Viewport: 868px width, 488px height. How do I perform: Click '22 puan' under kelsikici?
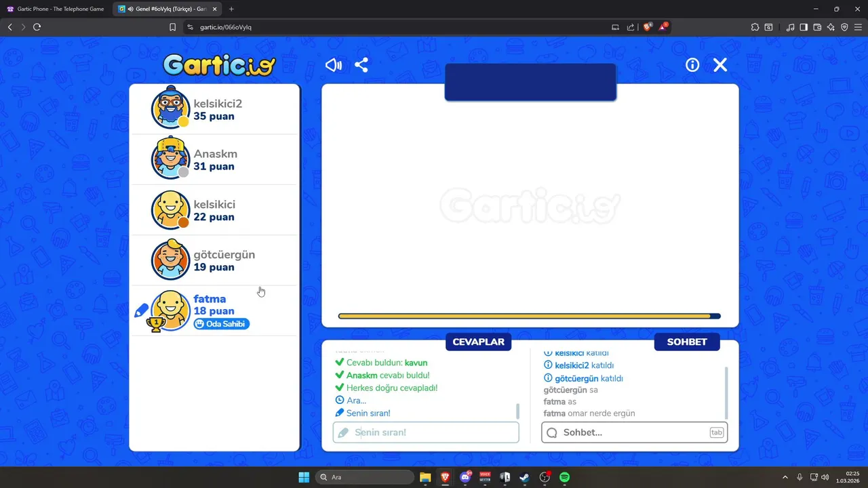214,218
